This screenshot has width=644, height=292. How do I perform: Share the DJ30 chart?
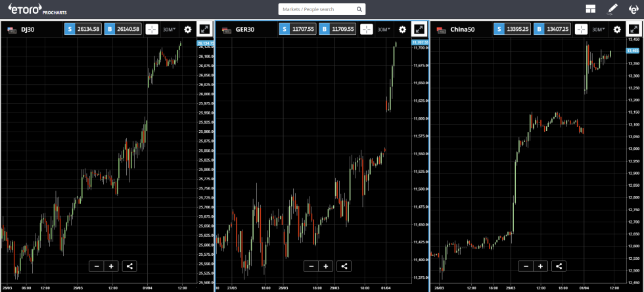(129, 266)
